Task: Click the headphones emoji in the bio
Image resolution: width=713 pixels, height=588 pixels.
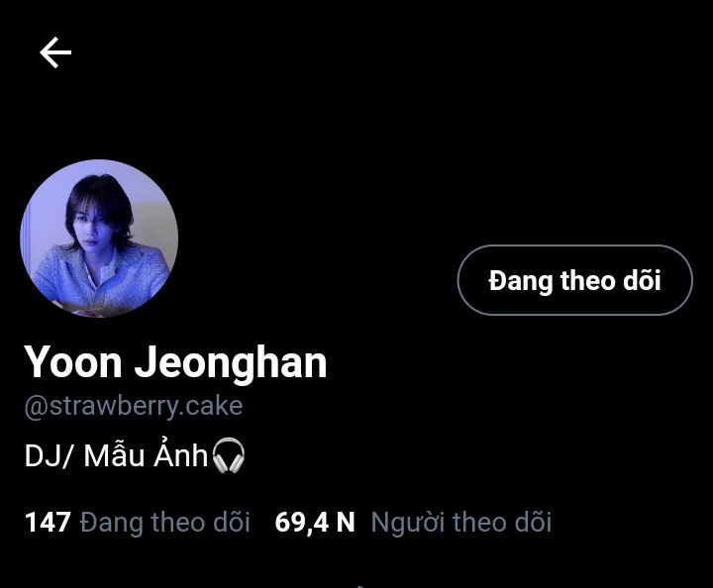Action: click(x=229, y=455)
